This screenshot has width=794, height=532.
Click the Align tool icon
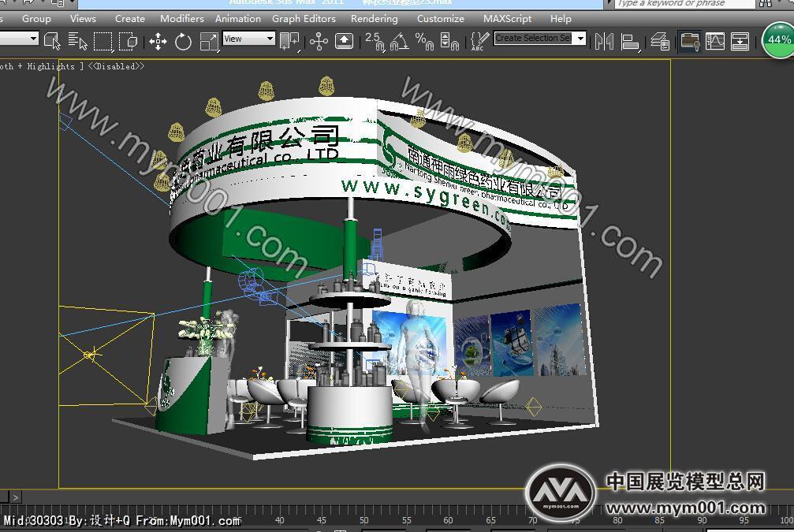(630, 41)
